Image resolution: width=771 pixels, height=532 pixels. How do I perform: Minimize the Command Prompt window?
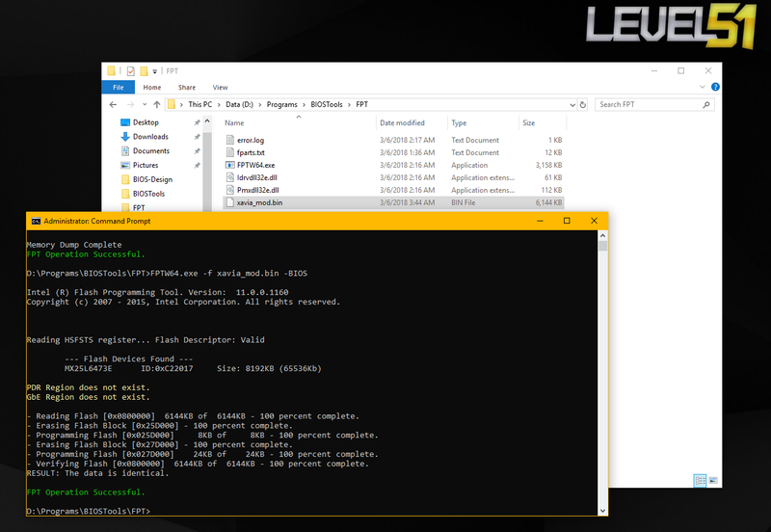point(540,221)
